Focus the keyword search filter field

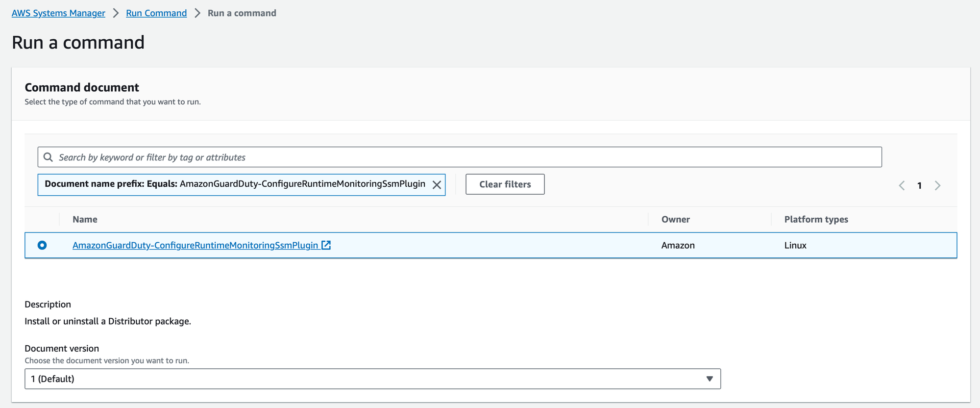point(460,157)
